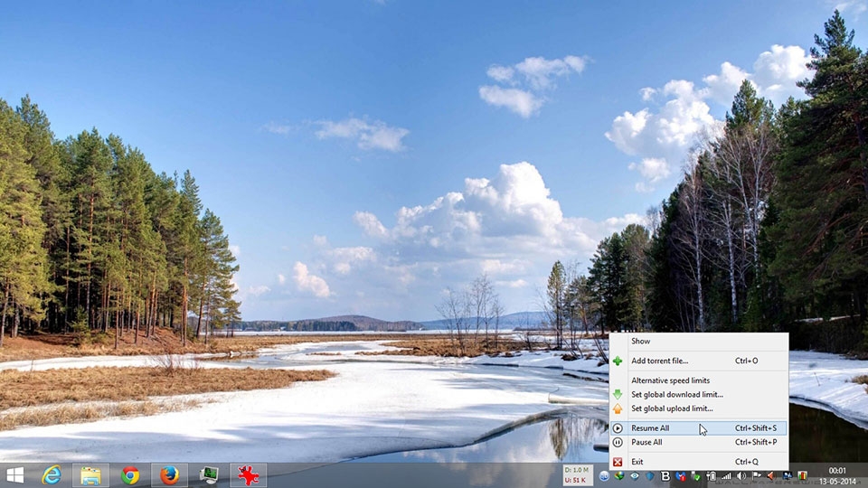Click the eye tray icon

[635, 476]
